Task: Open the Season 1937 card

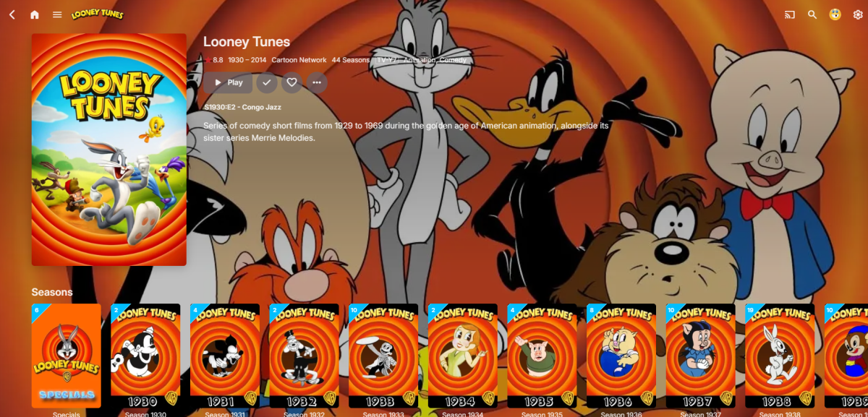Action: [x=701, y=356]
